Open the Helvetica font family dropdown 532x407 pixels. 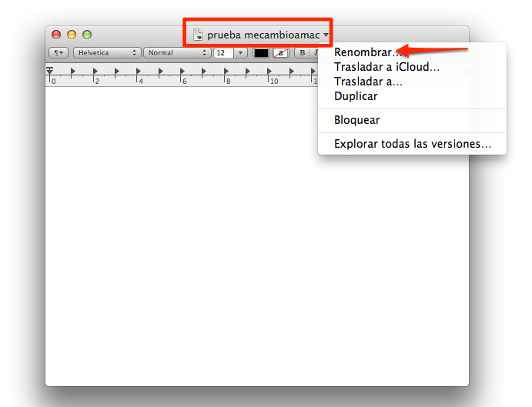(107, 53)
